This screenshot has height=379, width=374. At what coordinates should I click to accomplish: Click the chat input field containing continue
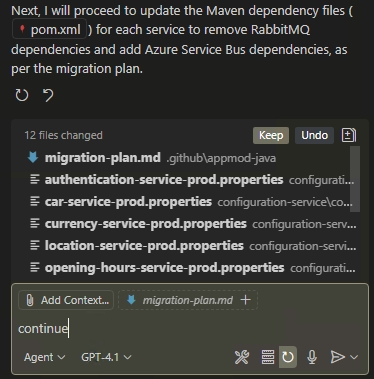(190, 329)
